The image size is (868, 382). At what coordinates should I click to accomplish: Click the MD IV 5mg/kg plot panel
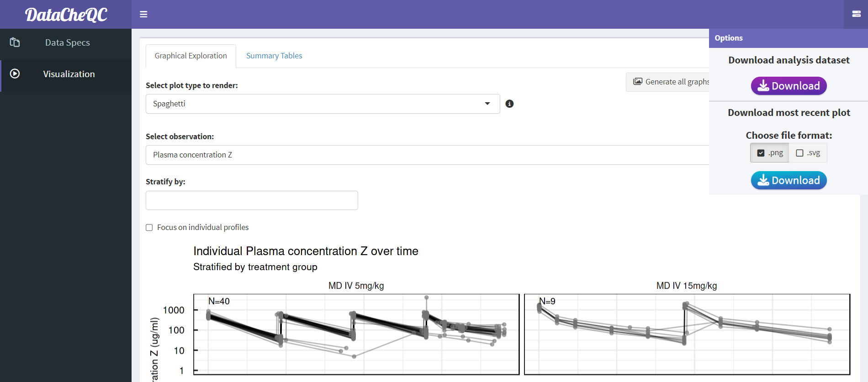[356, 334]
